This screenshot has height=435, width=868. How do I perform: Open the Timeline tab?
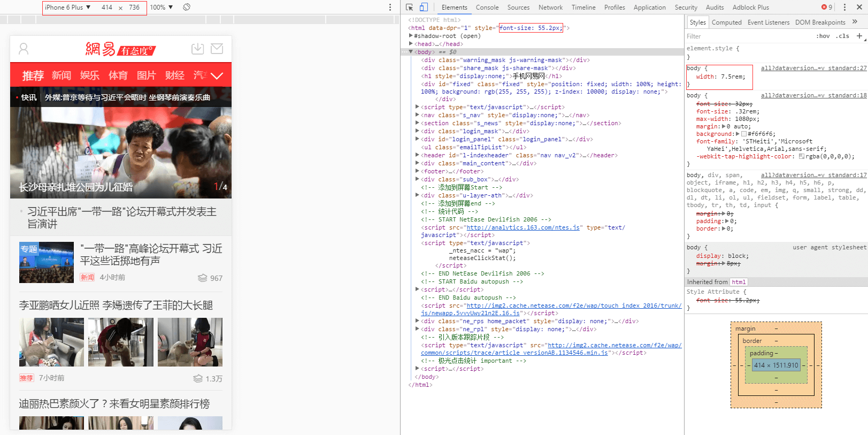(x=583, y=7)
